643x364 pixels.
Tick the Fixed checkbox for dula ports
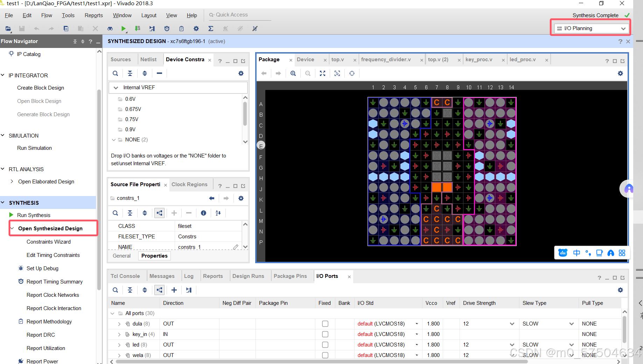click(325, 324)
